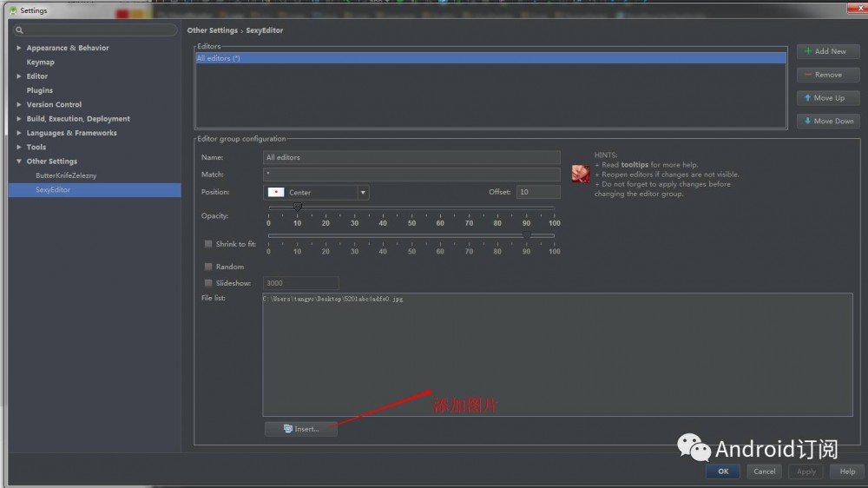Image resolution: width=868 pixels, height=488 pixels.
Task: Click the up arrow icon on Move Up
Action: pyautogui.click(x=807, y=97)
